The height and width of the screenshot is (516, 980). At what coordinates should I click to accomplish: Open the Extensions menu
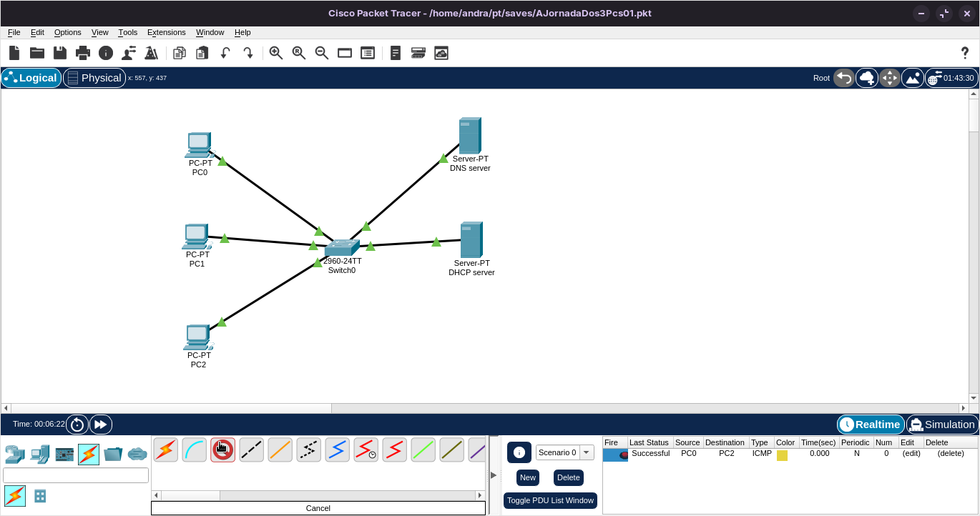[167, 32]
